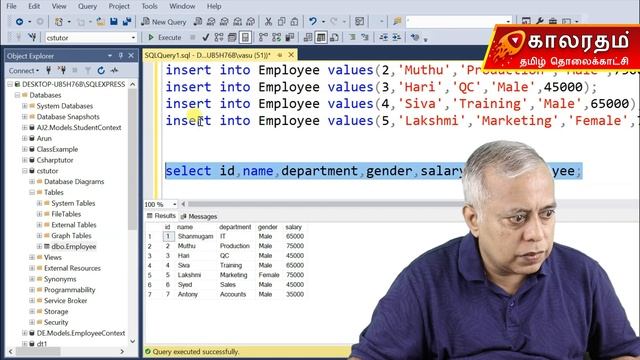Toggle IntelliSense Enabled button
This screenshot has width=640, height=360.
(x=245, y=38)
